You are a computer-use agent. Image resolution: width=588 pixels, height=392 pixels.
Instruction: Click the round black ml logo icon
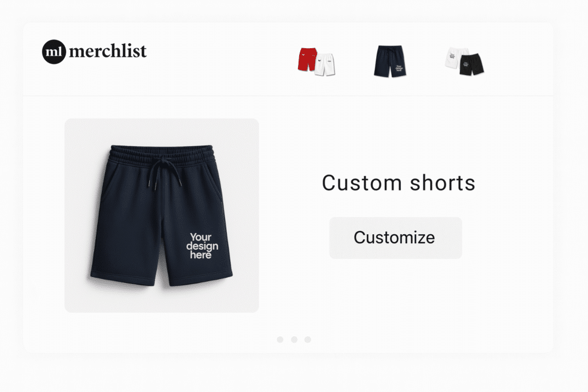(54, 52)
